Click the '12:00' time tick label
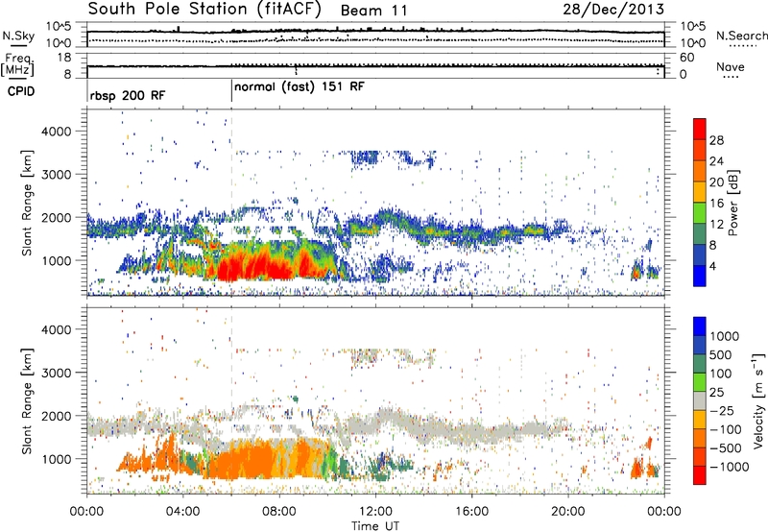 click(x=375, y=512)
